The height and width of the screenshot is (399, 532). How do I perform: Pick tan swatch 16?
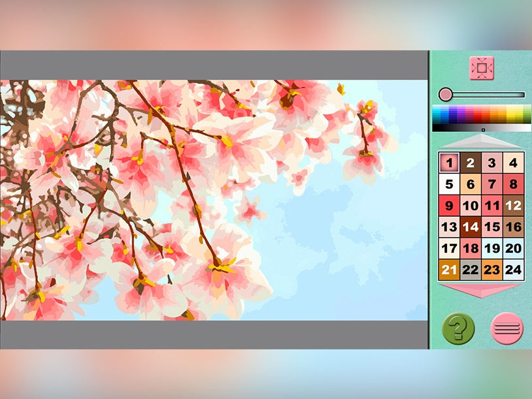513,227
